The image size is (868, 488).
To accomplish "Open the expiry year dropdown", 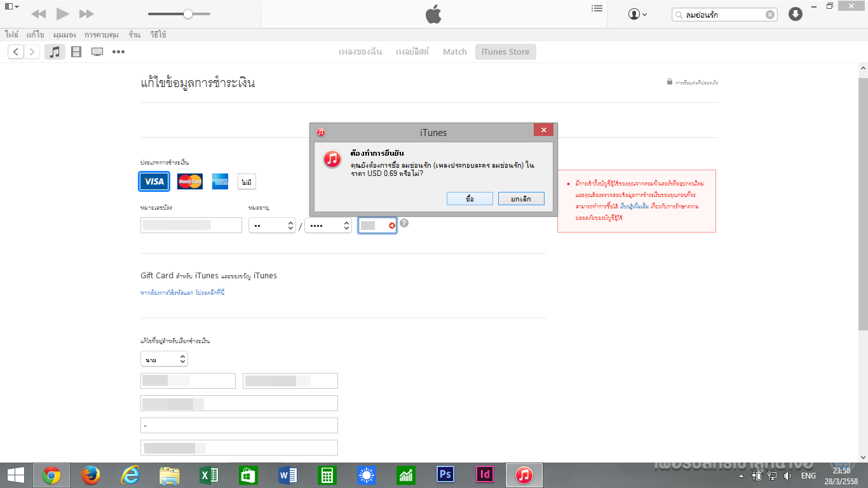I will [x=328, y=225].
